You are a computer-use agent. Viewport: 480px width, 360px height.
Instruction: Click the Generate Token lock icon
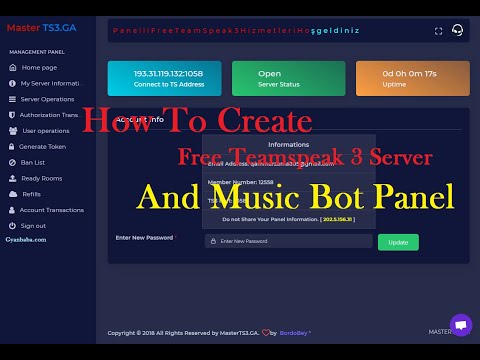coord(12,147)
